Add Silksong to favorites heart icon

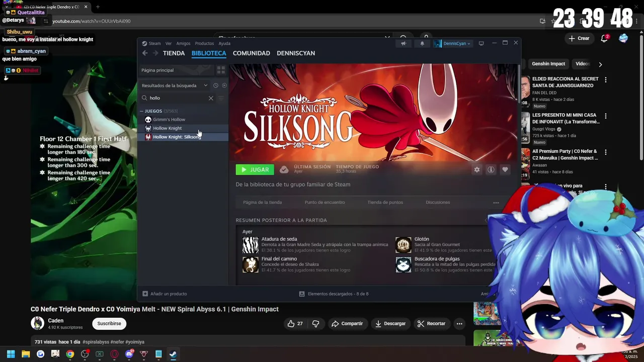pos(505,169)
